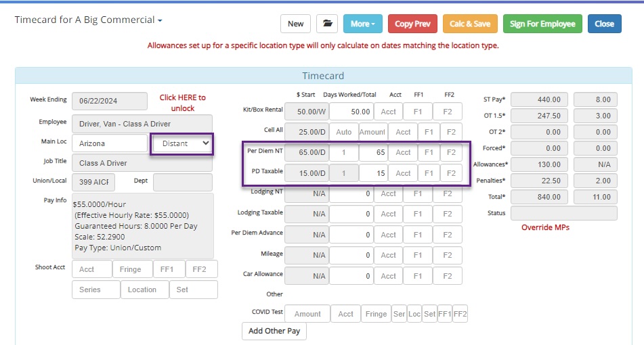Click Per Diem NT F2 field

pos(451,153)
